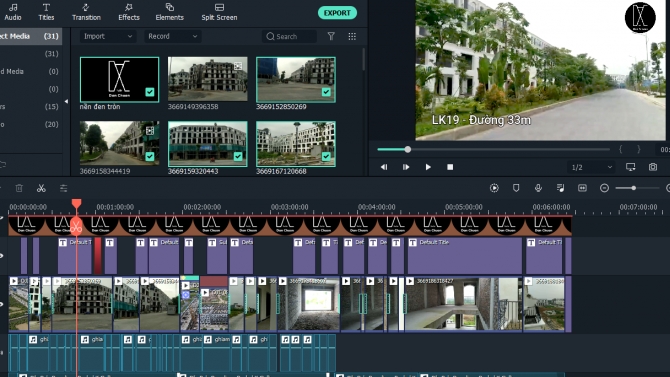
Task: Expand the Import dropdown
Action: [x=108, y=36]
